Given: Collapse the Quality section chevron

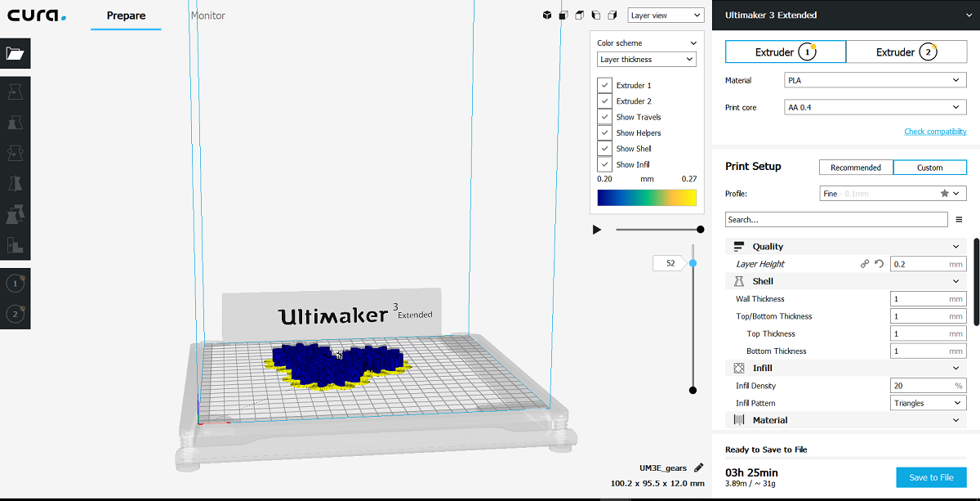Looking at the screenshot, I should [x=956, y=247].
